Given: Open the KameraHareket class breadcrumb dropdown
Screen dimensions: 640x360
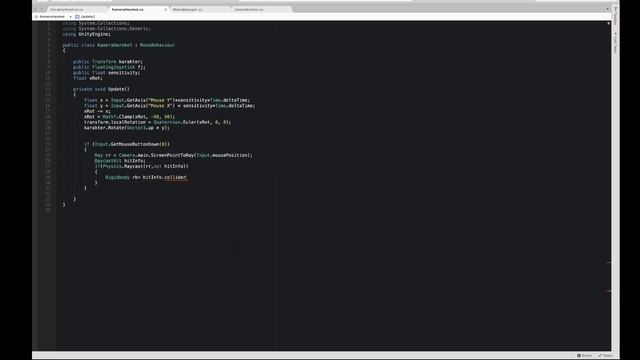Looking at the screenshot, I should [x=53, y=17].
